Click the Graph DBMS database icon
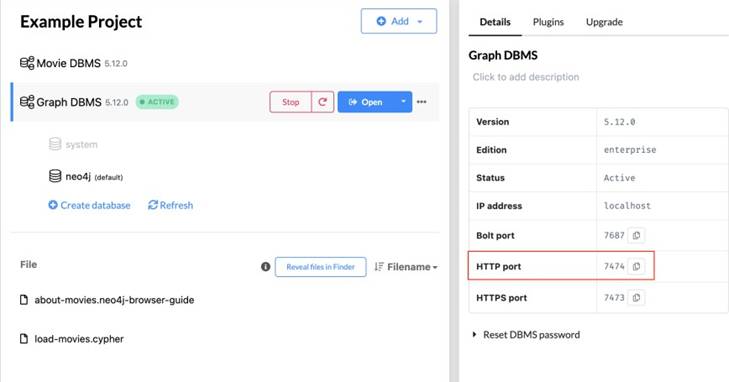This screenshot has width=729, height=382. click(x=27, y=102)
